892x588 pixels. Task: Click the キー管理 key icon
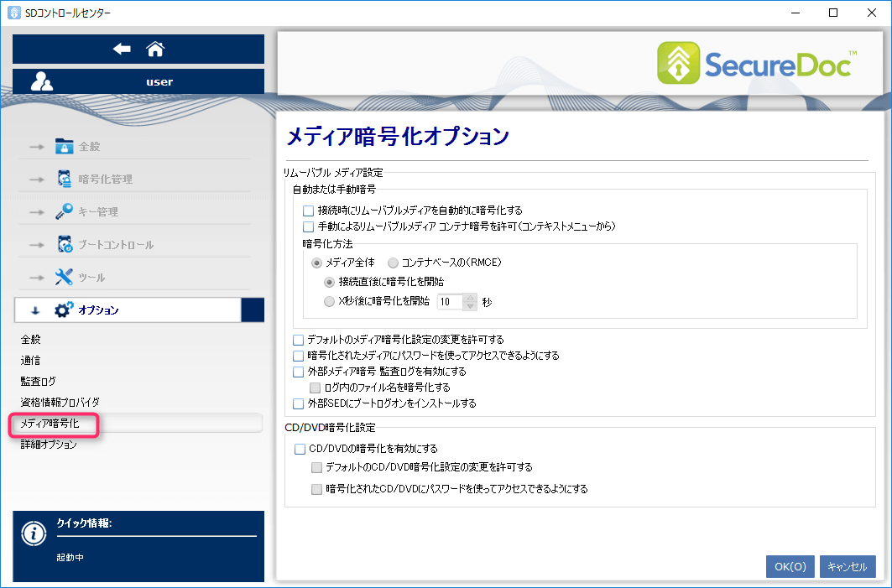pyautogui.click(x=65, y=211)
